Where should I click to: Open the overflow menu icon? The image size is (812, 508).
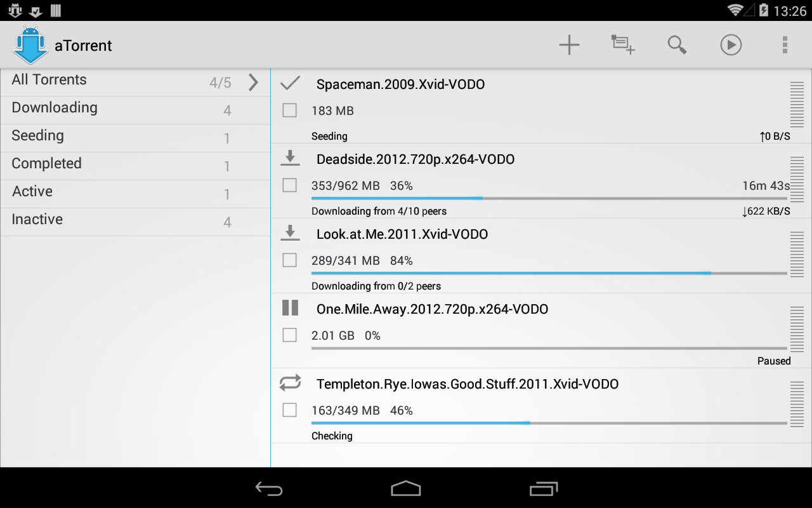point(785,44)
